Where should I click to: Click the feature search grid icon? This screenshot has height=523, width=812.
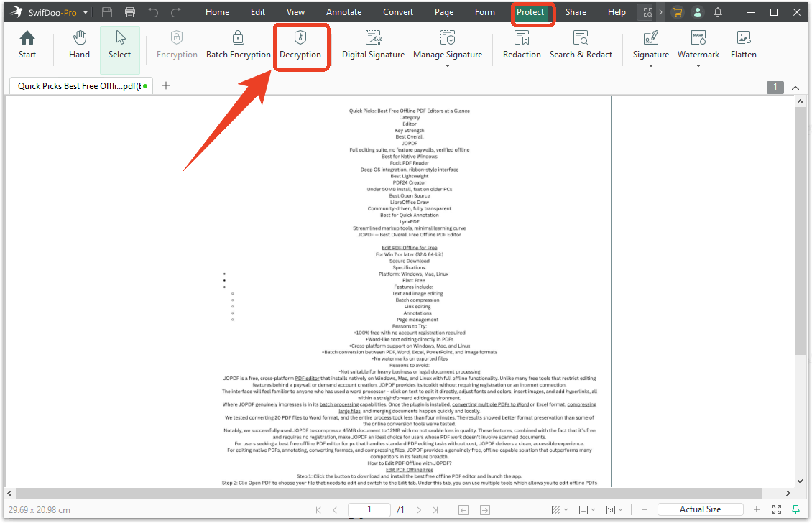pyautogui.click(x=647, y=12)
